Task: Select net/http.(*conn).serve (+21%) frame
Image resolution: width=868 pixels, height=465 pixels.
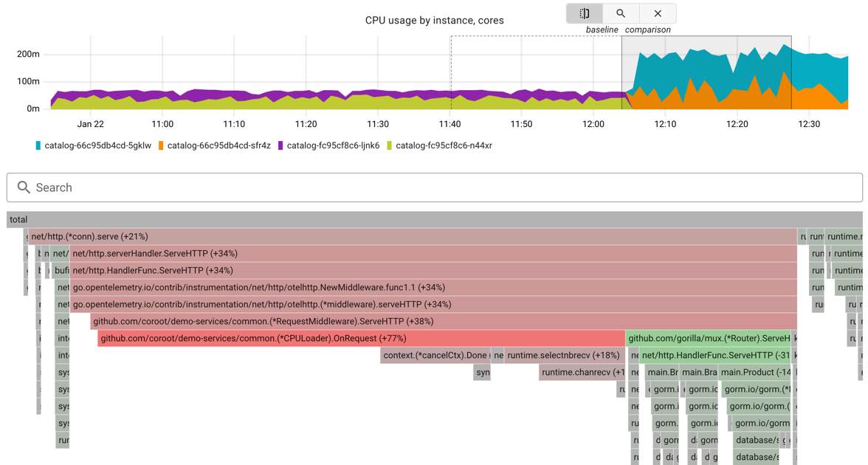Action: click(413, 237)
